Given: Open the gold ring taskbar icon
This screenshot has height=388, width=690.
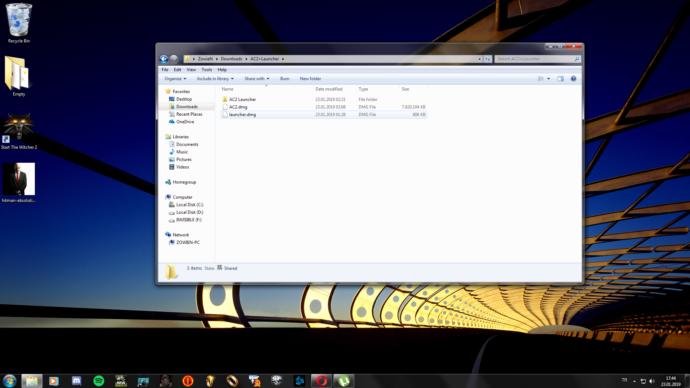Looking at the screenshot, I should coord(232,381).
